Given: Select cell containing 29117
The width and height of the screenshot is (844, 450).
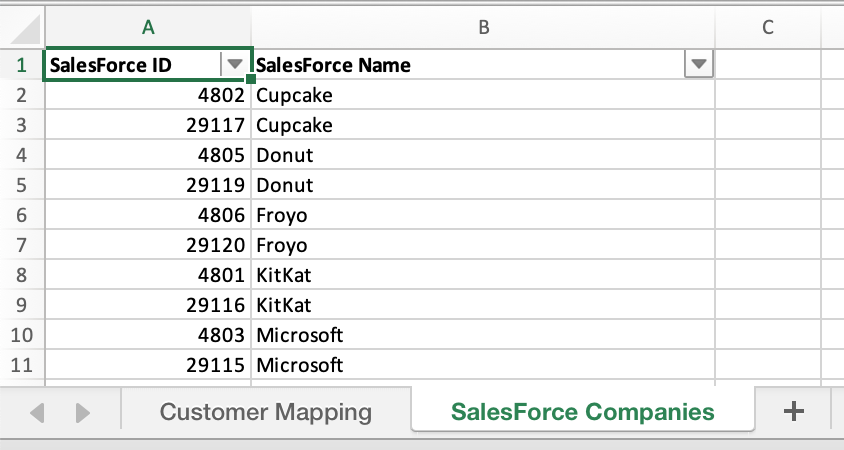Looking at the screenshot, I should pos(148,125).
